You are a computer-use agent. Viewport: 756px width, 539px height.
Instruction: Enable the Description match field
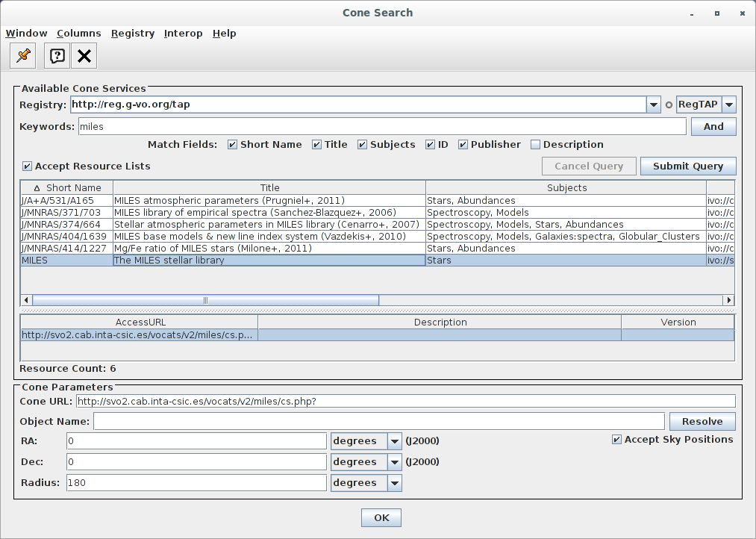point(535,145)
